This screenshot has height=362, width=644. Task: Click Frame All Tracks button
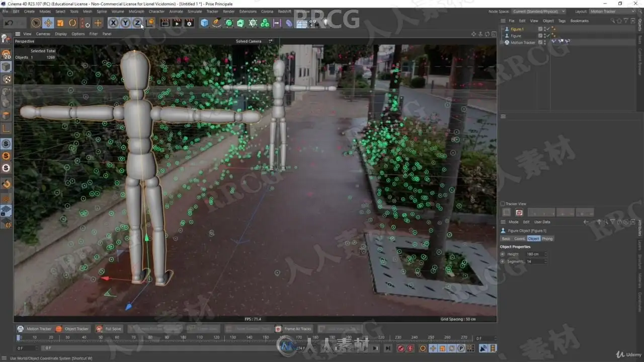click(x=293, y=329)
